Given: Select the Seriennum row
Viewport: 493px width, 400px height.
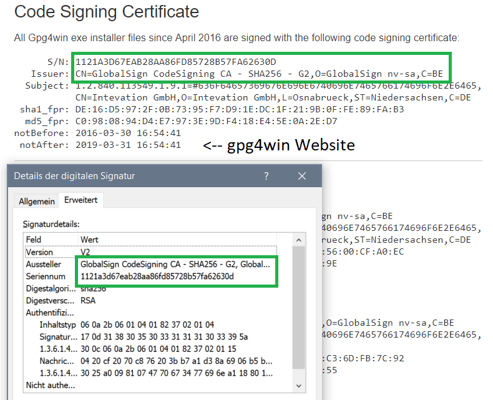Looking at the screenshot, I should pyautogui.click(x=151, y=276).
